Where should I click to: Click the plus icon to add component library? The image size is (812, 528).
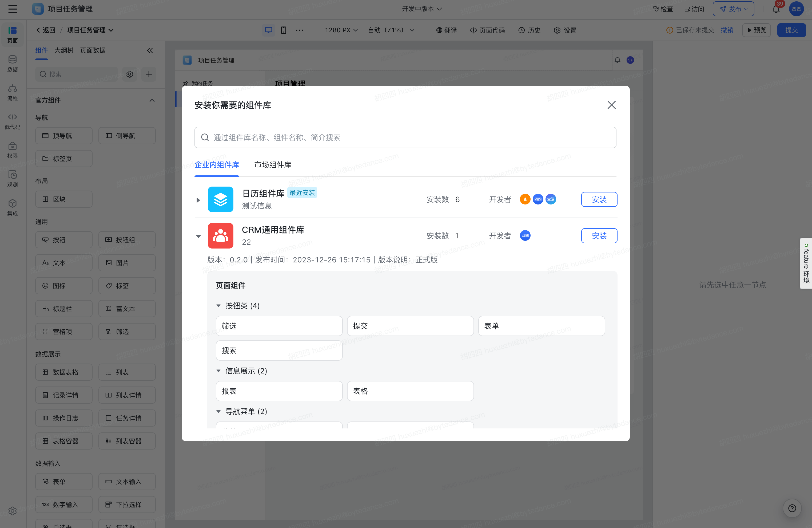149,74
